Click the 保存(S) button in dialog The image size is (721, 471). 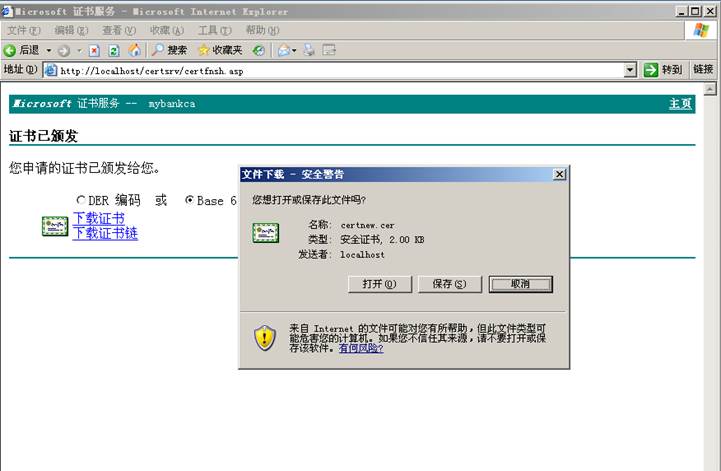[450, 284]
